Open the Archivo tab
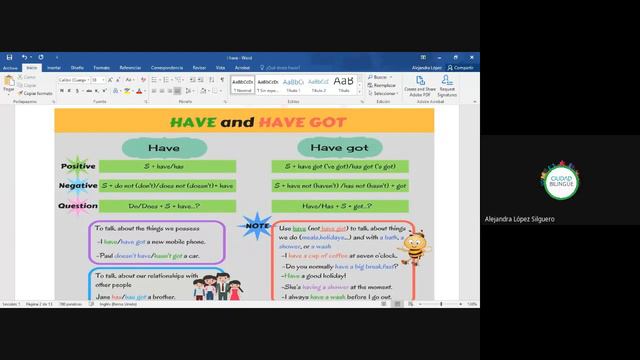This screenshot has width=640, height=360. click(10, 68)
